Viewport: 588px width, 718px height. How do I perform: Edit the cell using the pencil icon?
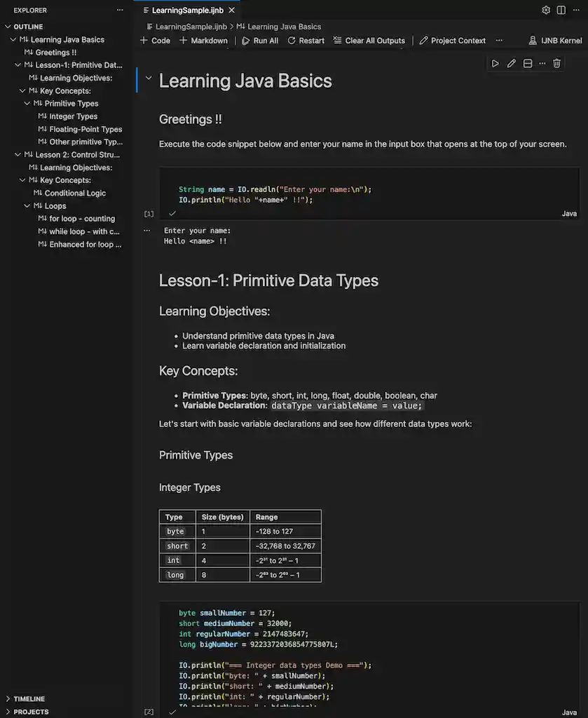click(x=511, y=63)
